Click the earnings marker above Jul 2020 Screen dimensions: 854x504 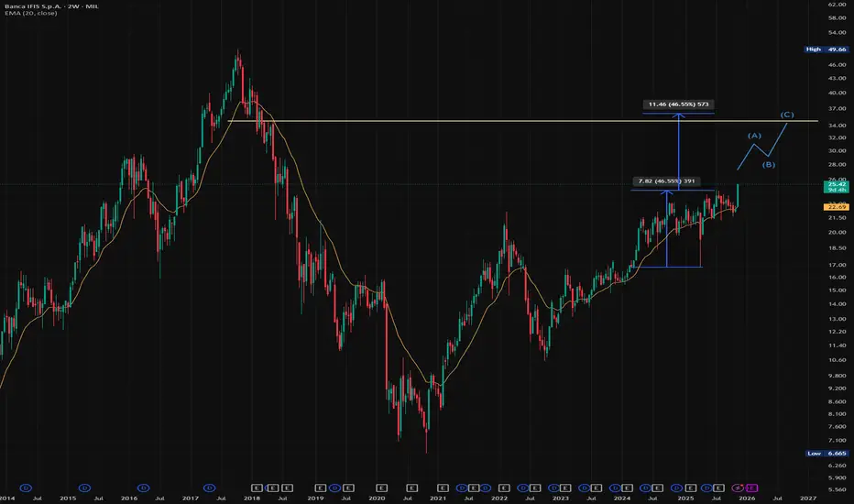pyautogui.click(x=411, y=488)
